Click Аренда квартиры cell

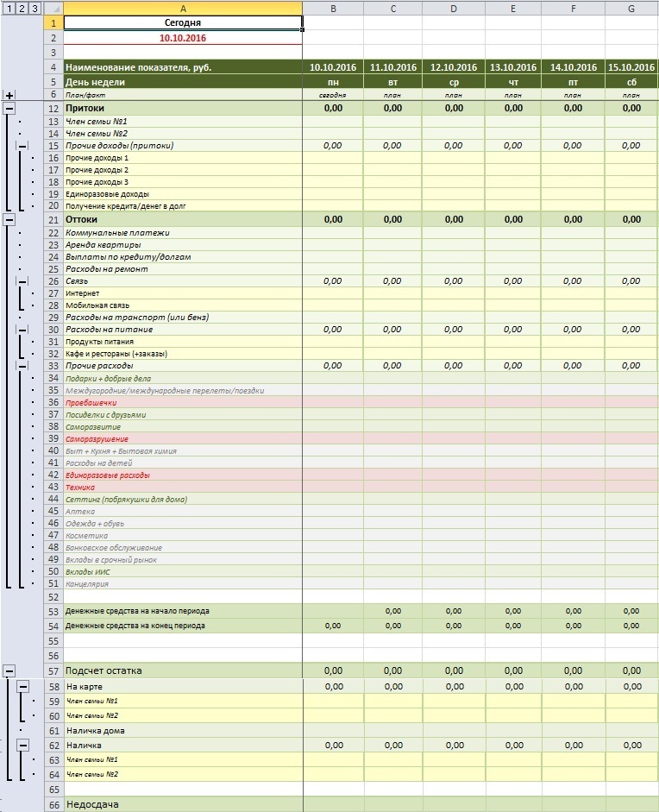point(183,245)
